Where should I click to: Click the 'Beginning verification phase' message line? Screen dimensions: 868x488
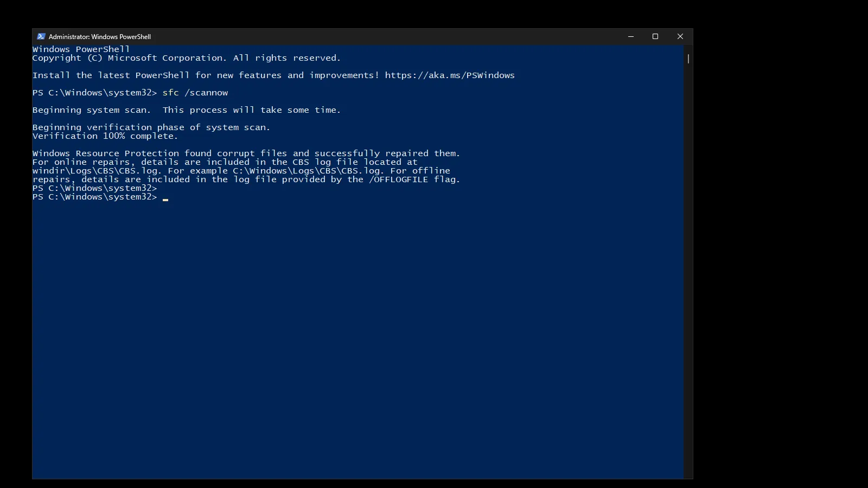(x=151, y=127)
